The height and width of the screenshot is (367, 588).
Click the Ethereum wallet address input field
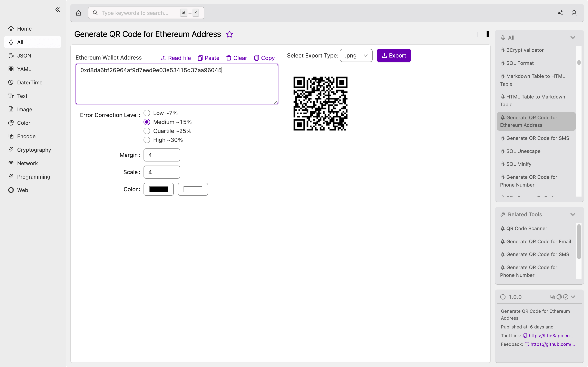177,84
